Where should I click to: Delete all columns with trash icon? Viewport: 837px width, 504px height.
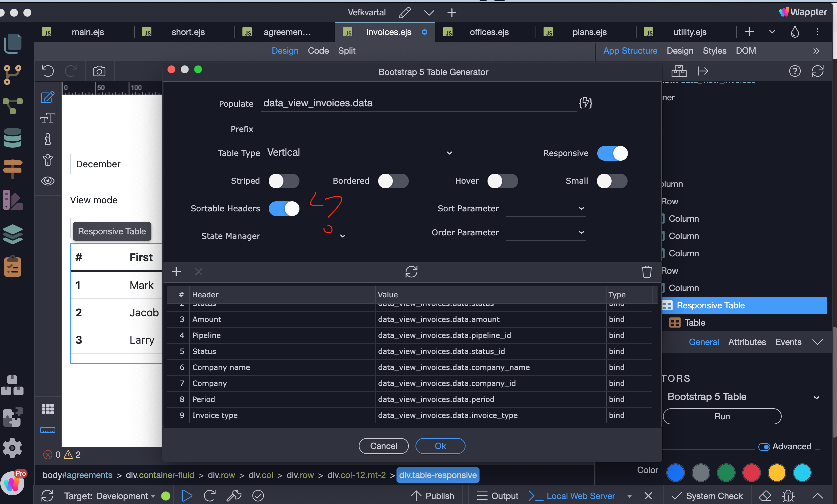point(647,272)
